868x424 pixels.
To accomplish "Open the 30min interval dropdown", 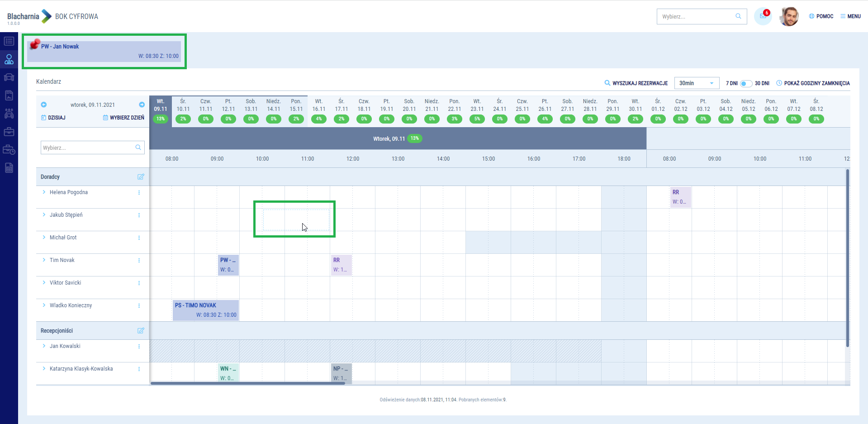I will pos(697,83).
